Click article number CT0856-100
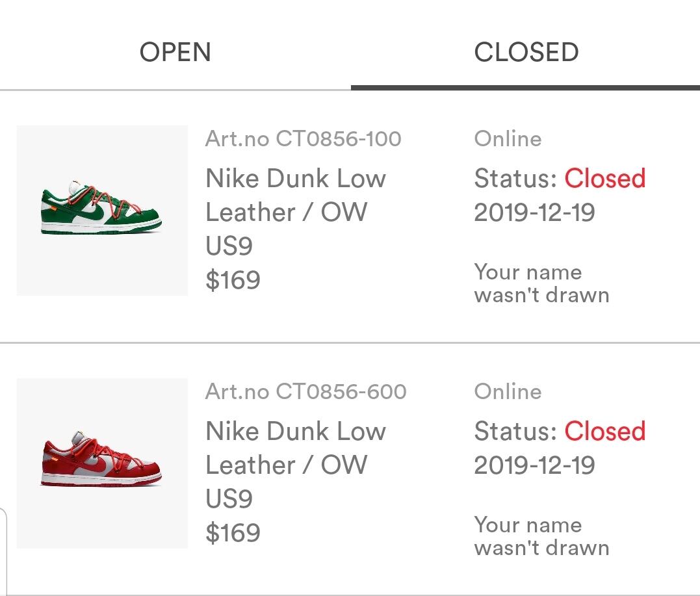 tap(304, 138)
